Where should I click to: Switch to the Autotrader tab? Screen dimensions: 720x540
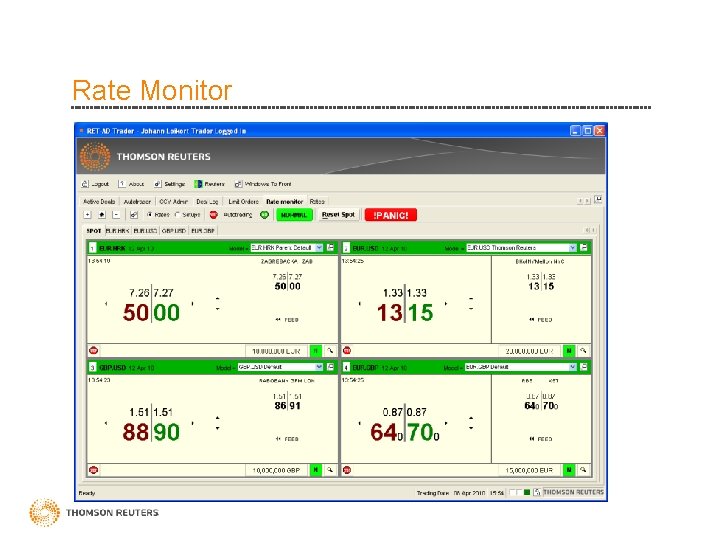pyautogui.click(x=137, y=202)
